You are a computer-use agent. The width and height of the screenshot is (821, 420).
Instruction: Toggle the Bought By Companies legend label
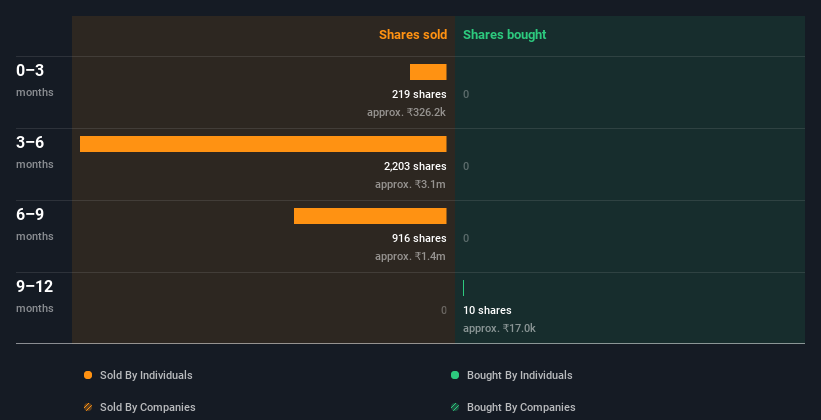point(521,407)
